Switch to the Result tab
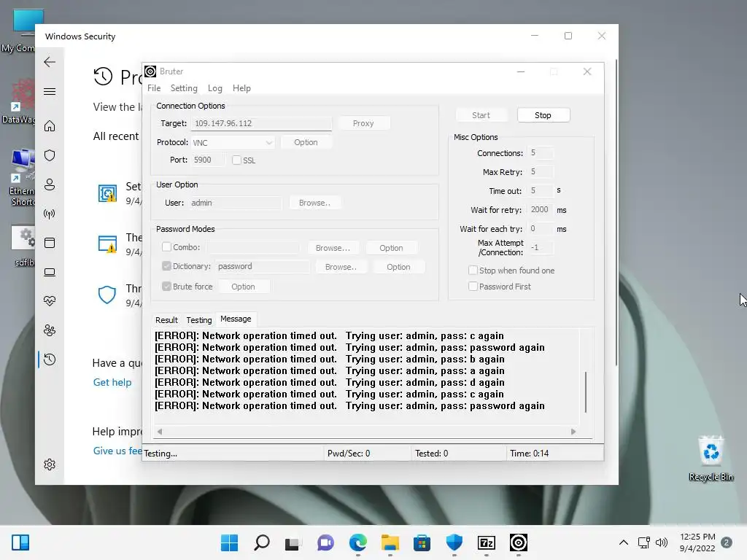 coord(166,320)
